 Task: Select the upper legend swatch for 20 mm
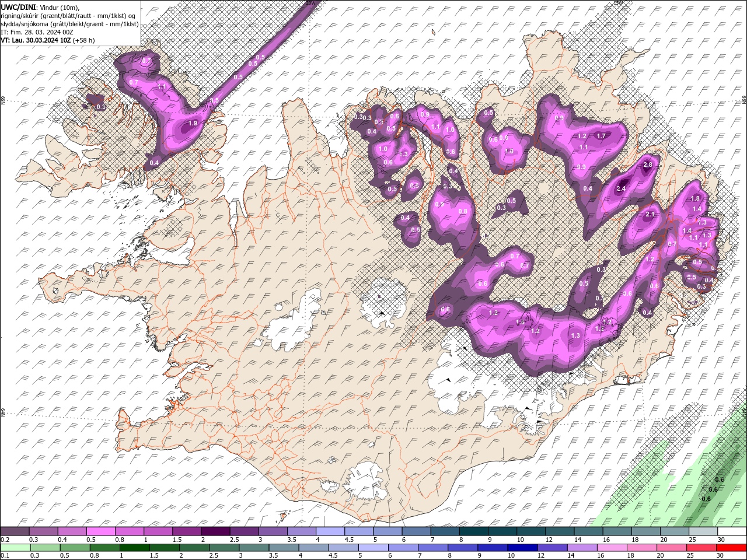(674, 531)
